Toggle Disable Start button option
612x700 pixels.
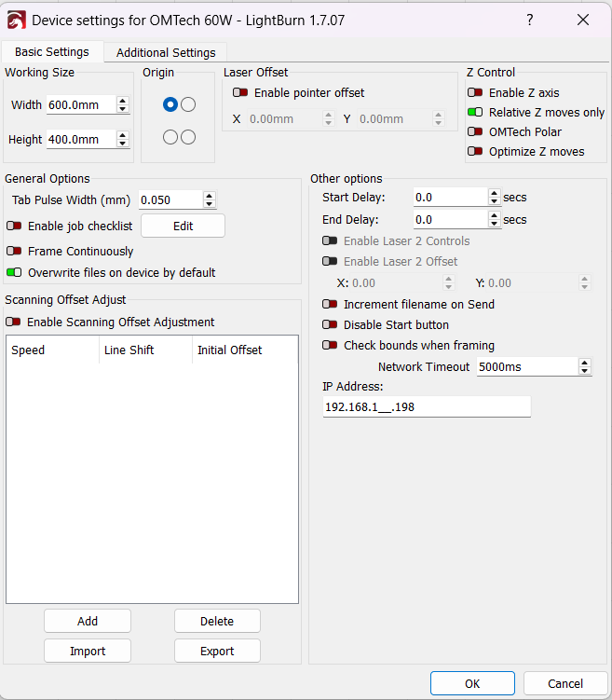(330, 324)
